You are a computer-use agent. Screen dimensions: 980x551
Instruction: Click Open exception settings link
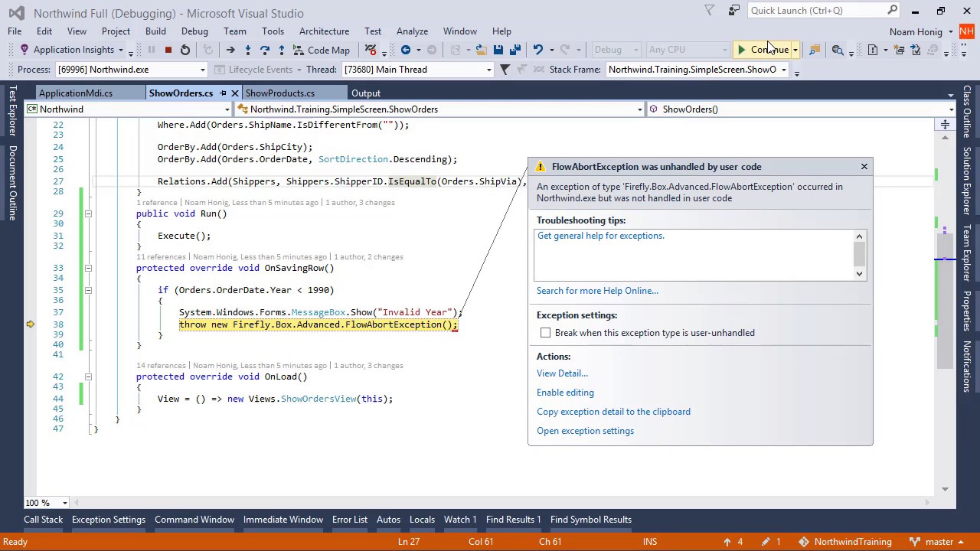585,431
